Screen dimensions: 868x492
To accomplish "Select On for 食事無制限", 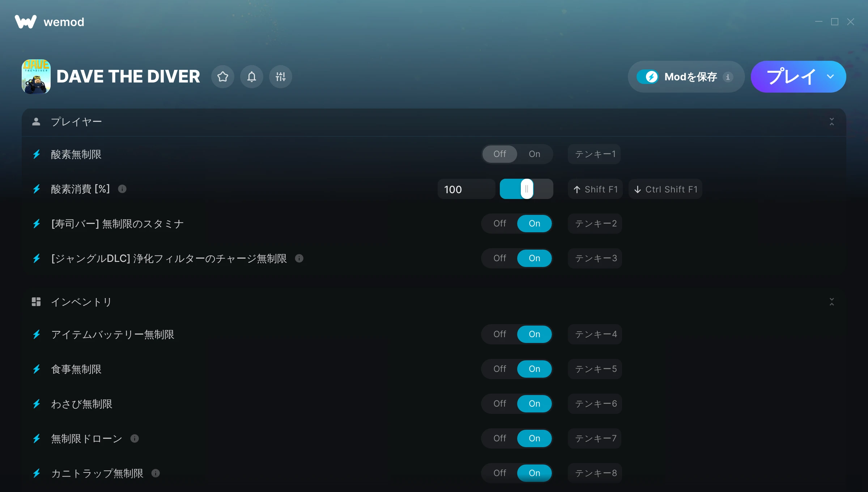I will point(535,369).
